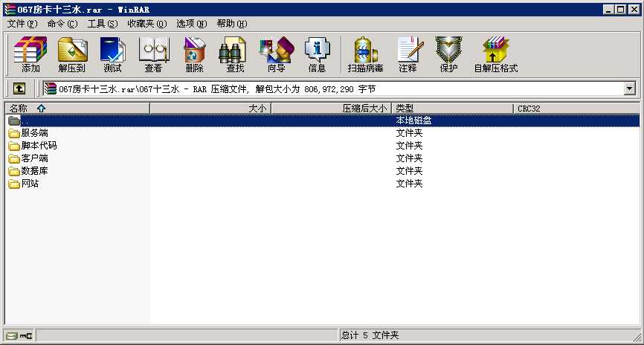This screenshot has width=644, height=345.
Task: Maximize the WinRAR window
Action: tap(621, 10)
